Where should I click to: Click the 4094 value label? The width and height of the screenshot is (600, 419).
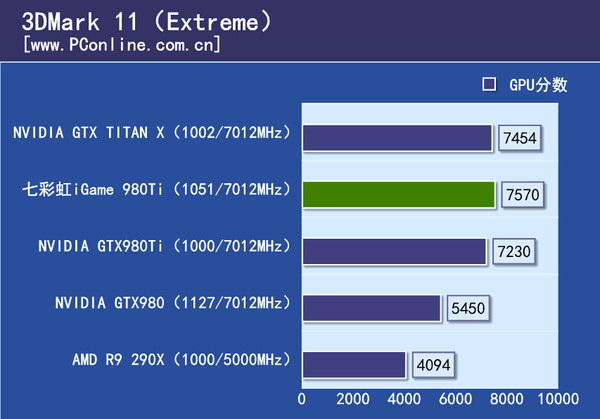point(433,365)
